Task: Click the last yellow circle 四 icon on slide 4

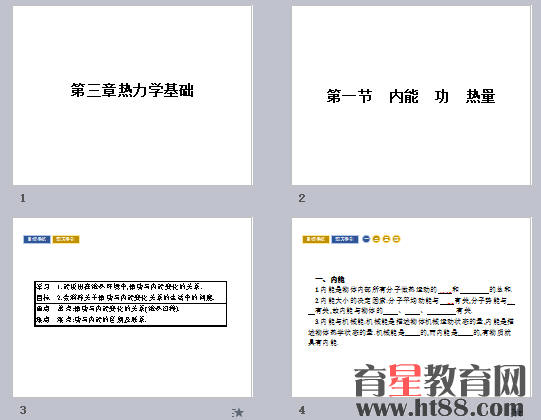Action: pyautogui.click(x=396, y=239)
